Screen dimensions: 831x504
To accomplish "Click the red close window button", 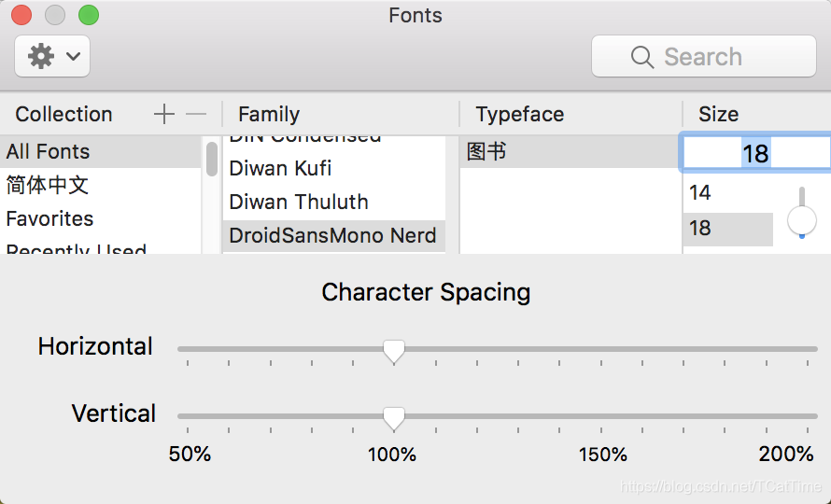I will coord(21,15).
